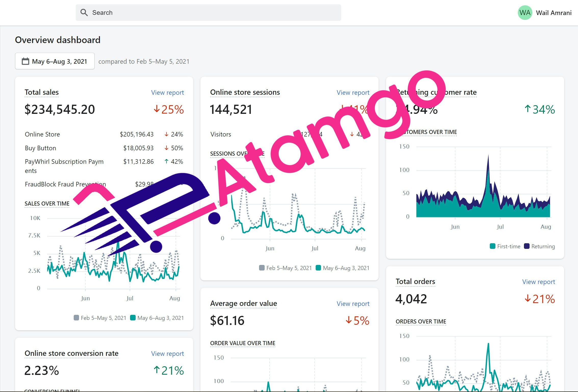This screenshot has width=578, height=392.
Task: Open the WA user avatar
Action: click(x=525, y=13)
